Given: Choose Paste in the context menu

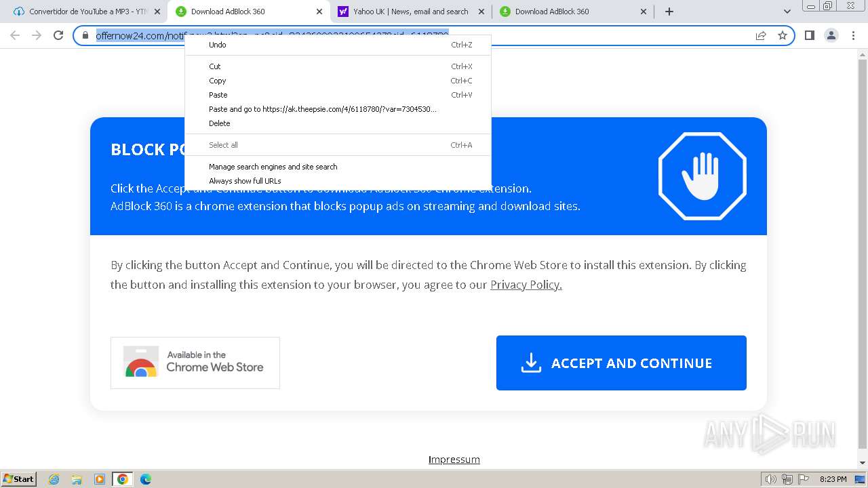Looking at the screenshot, I should pos(338,95).
